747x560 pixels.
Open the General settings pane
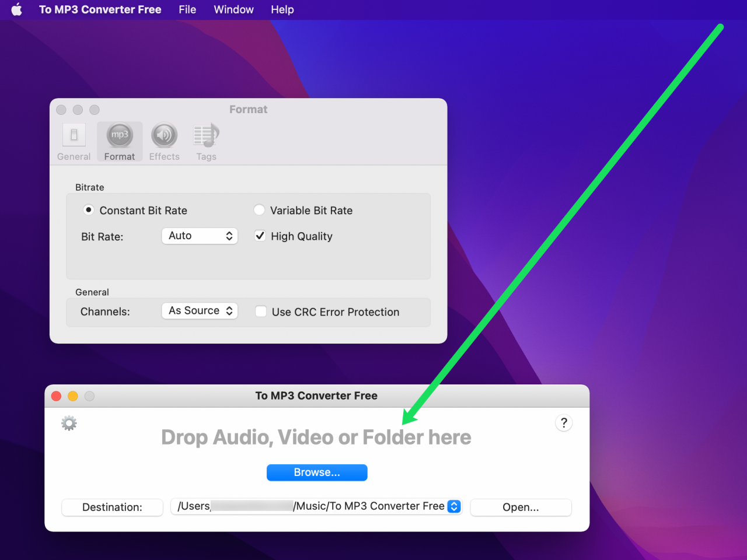(74, 141)
